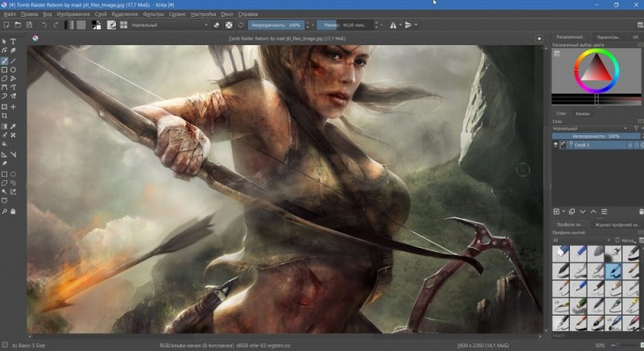The image size is (644, 351).
Task: Create a new document from toolbar
Action: [6, 25]
